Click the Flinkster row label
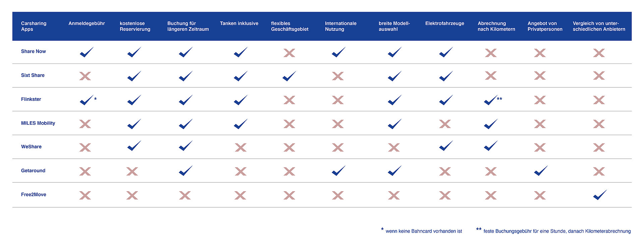 (x=31, y=99)
